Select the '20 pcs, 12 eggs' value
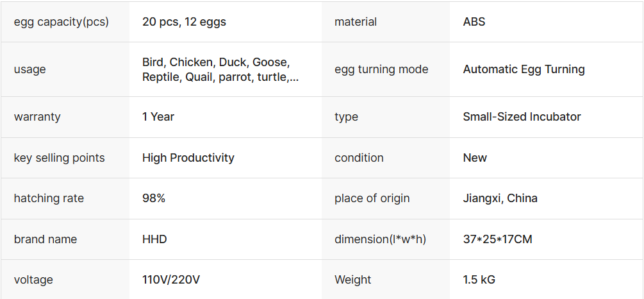 point(184,22)
